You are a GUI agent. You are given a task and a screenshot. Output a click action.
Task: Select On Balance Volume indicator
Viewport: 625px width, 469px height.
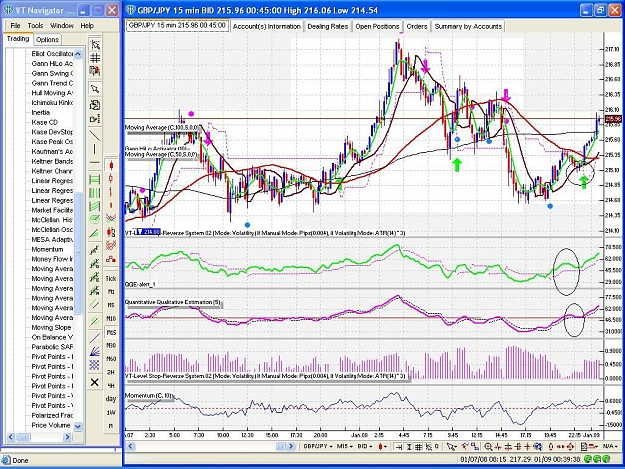click(x=52, y=337)
